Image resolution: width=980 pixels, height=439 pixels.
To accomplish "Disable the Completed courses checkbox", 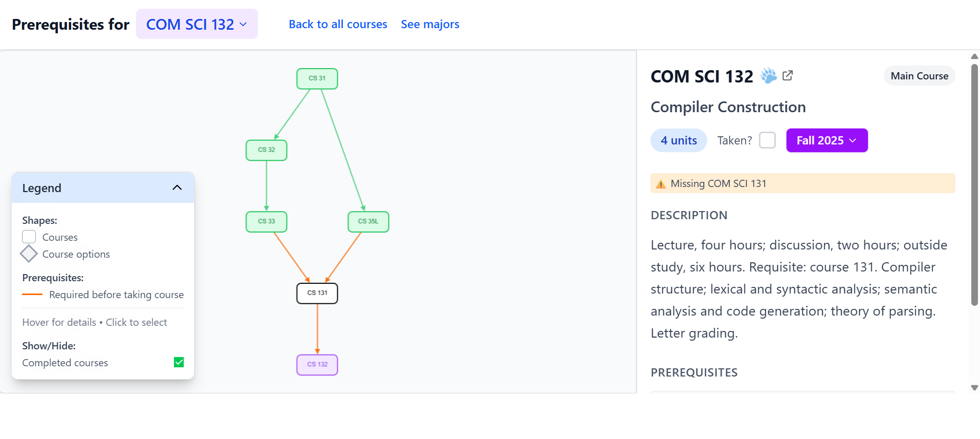I will pos(179,362).
